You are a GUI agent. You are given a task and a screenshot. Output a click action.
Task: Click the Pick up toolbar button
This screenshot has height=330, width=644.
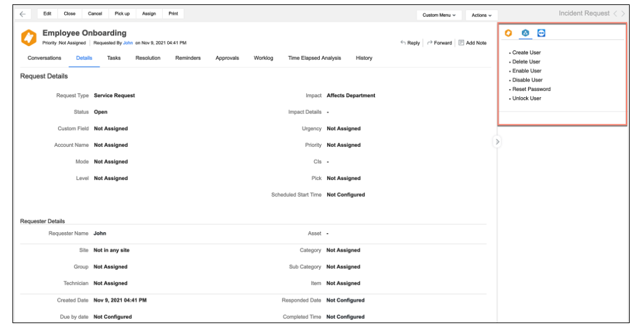(122, 14)
